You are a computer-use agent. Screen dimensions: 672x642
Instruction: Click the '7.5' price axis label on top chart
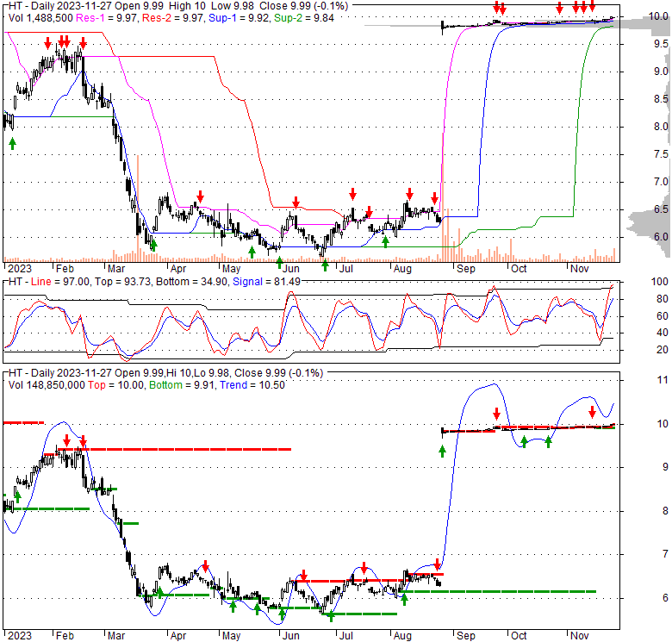tap(661, 154)
